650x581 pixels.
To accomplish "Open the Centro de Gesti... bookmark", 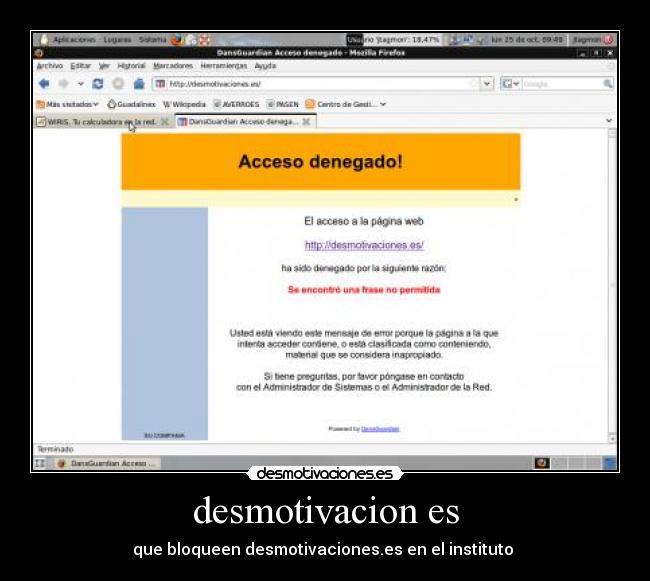I will coord(342,104).
